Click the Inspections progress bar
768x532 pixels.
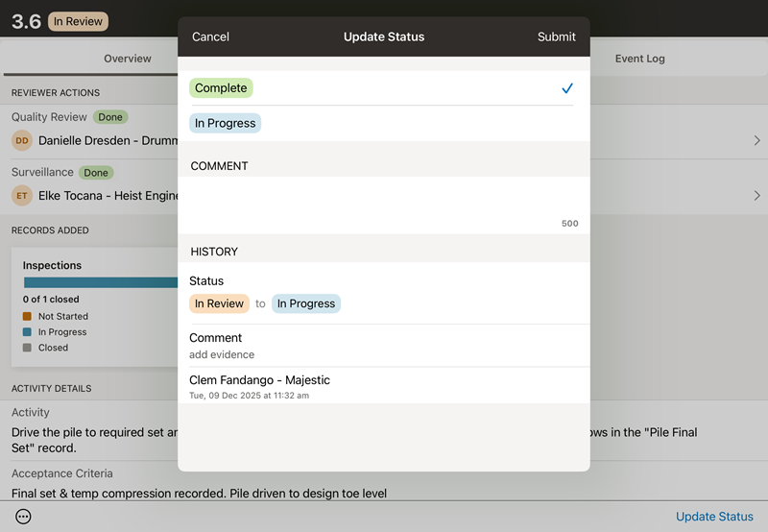tap(101, 282)
